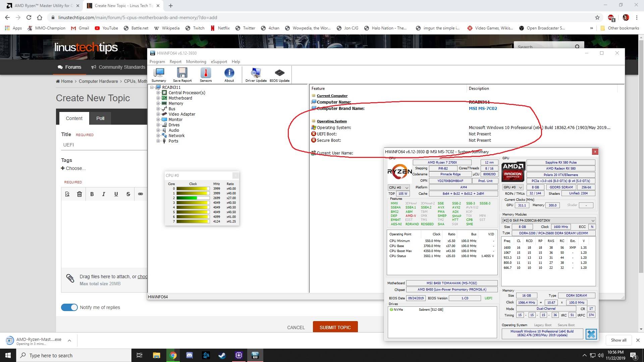Select the Ports tree item
644x362 pixels.
pyautogui.click(x=173, y=141)
